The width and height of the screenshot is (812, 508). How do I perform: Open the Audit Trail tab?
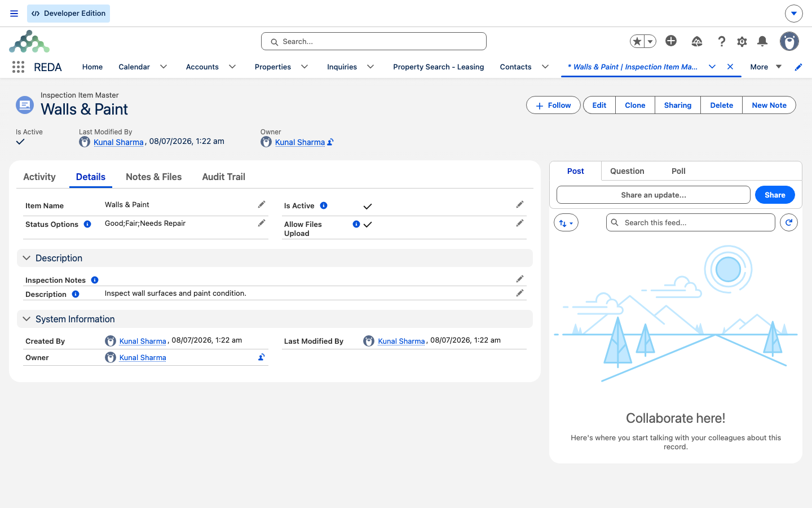[x=224, y=177]
